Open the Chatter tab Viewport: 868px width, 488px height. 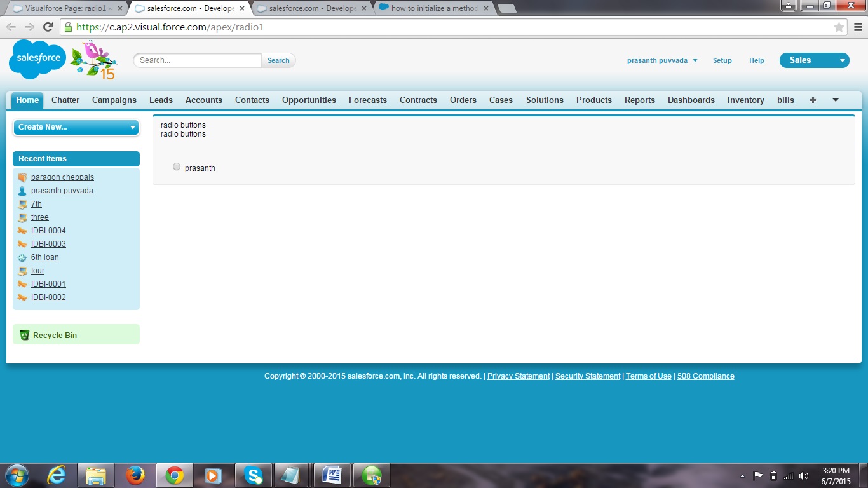65,100
